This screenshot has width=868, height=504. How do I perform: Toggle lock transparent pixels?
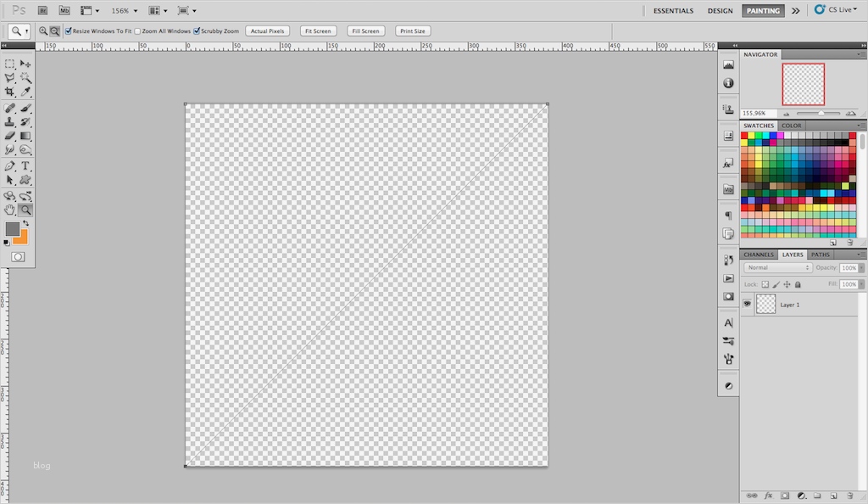tap(765, 285)
